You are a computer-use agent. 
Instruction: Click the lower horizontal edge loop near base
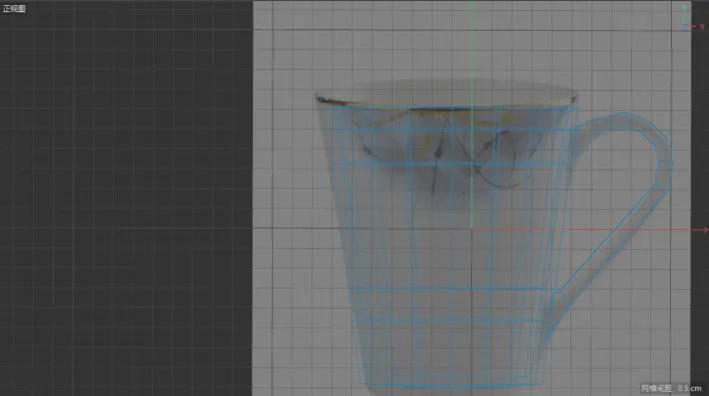[x=451, y=320]
